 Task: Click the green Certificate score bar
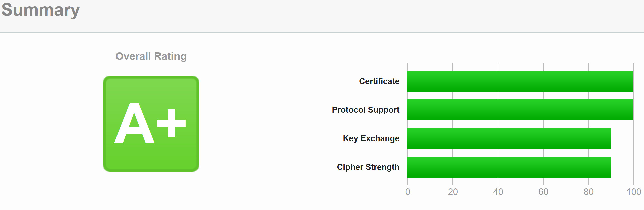(x=520, y=81)
